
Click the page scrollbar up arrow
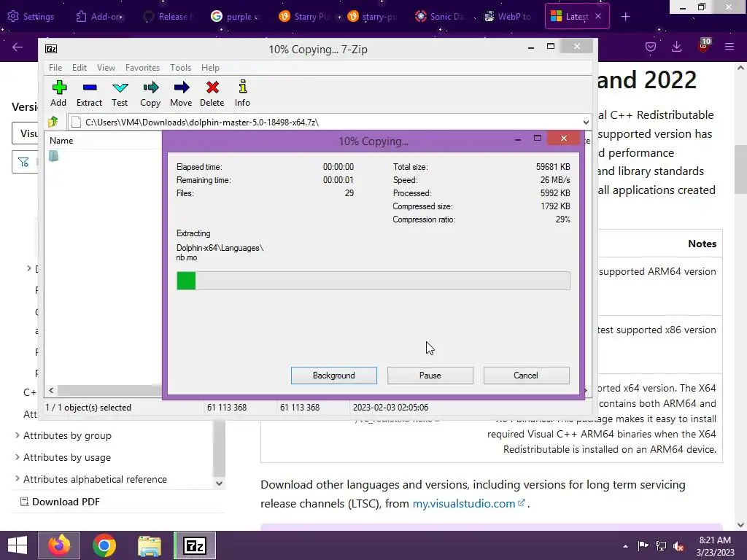pos(740,68)
